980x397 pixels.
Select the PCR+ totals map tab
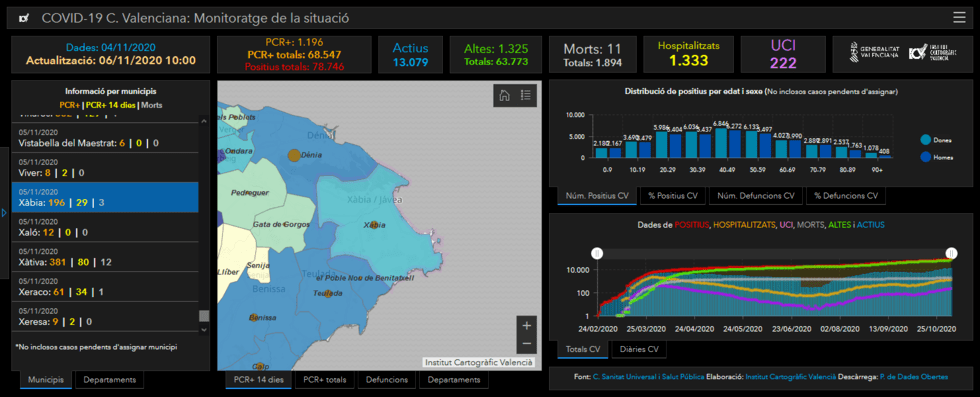click(x=324, y=379)
